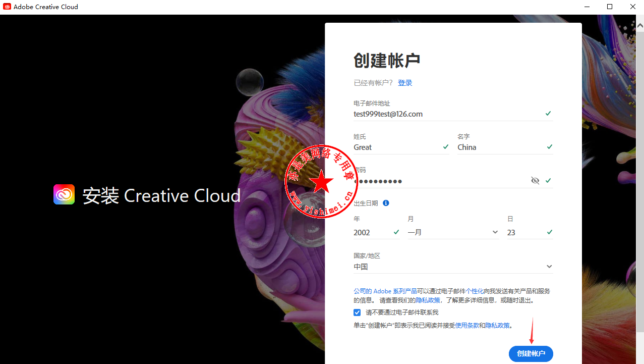Open the 使用条款 link
Image resolution: width=644 pixels, height=364 pixels.
click(467, 326)
